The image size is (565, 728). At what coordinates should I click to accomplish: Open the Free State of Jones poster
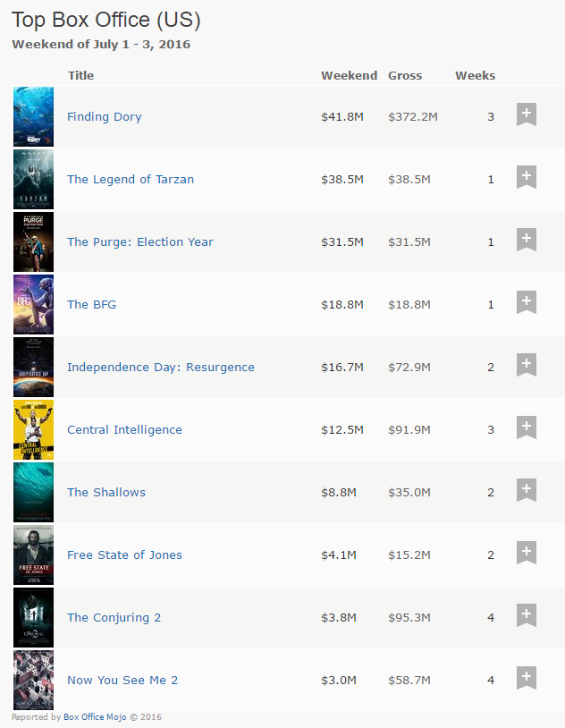[x=33, y=554]
